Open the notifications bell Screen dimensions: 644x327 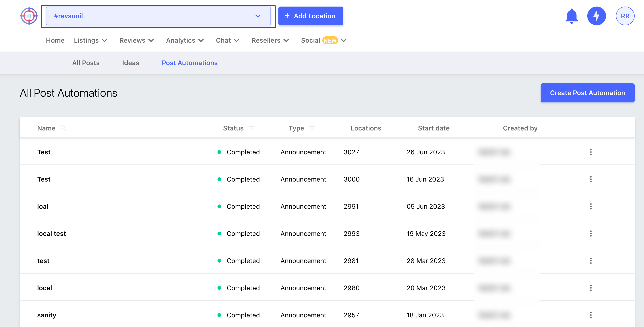pyautogui.click(x=572, y=16)
